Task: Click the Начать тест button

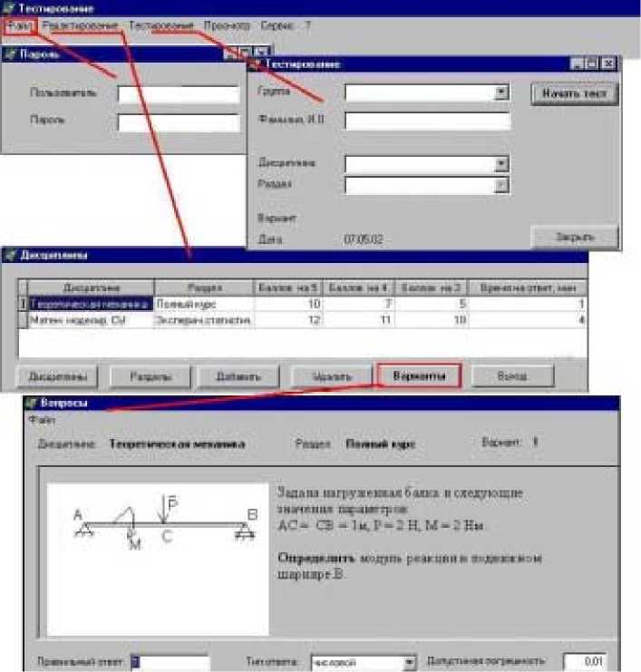Action: pos(574,93)
